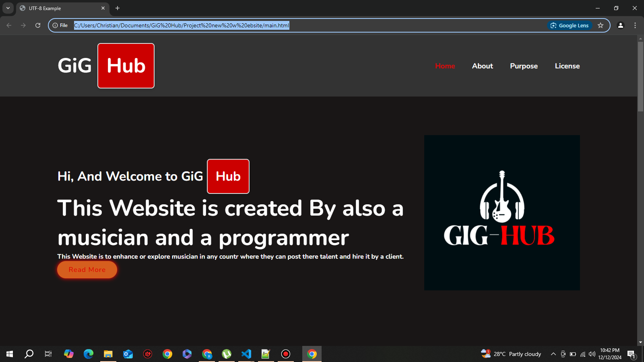644x362 pixels.
Task: Open Chrome's three-dot menu
Action: [x=635, y=25]
